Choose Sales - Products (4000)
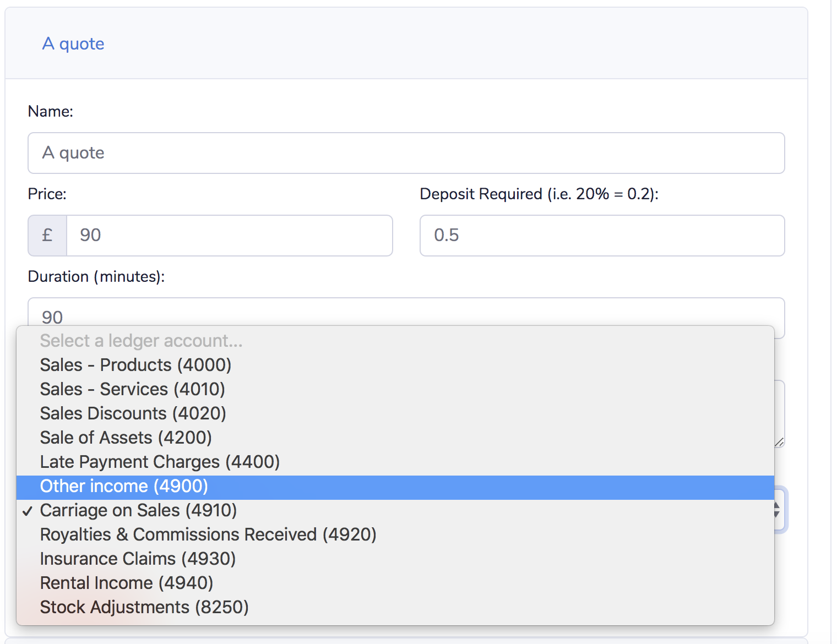The height and width of the screenshot is (644, 837). click(395, 365)
